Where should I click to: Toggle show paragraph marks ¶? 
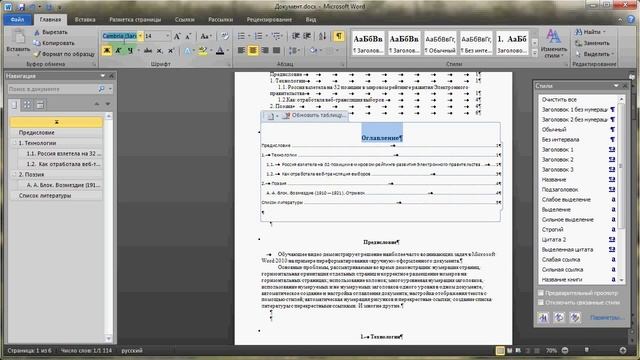(339, 36)
